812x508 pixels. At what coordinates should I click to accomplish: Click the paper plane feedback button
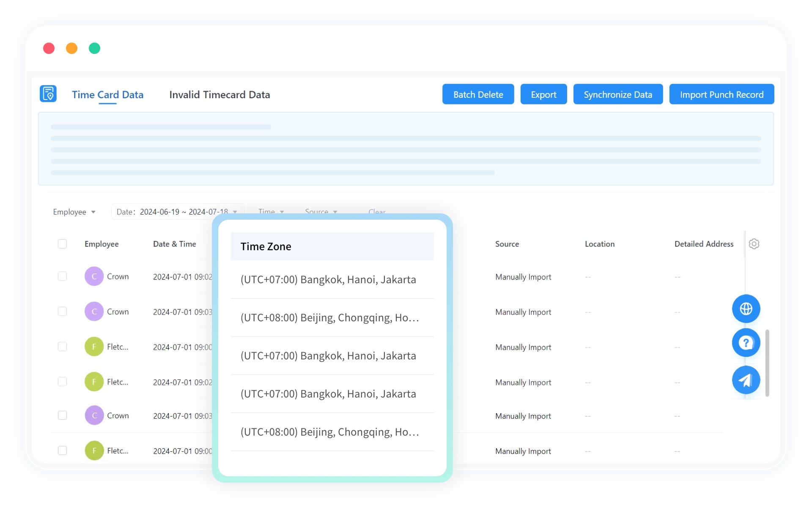click(746, 380)
